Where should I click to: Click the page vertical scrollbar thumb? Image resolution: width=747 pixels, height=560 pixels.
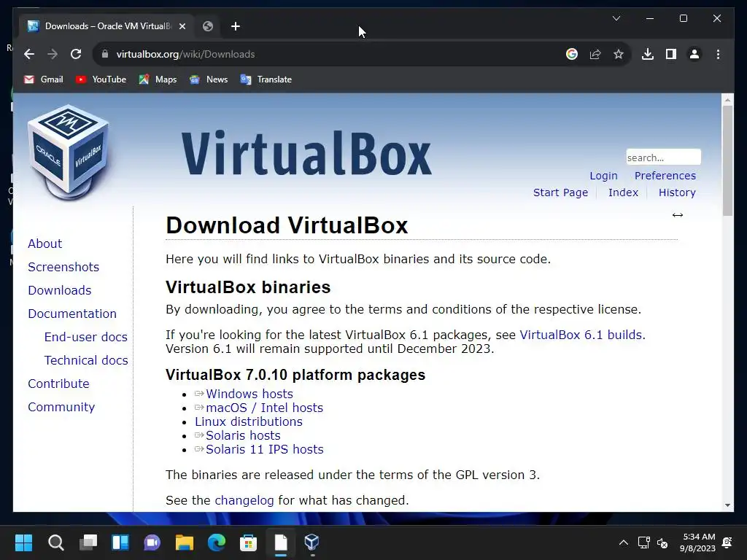coord(727,160)
